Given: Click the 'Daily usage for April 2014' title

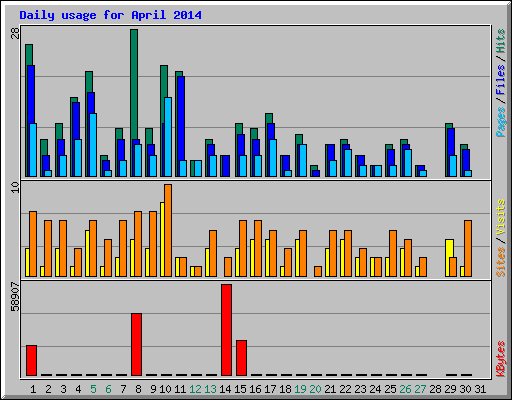Looking at the screenshot, I should click(x=110, y=15).
